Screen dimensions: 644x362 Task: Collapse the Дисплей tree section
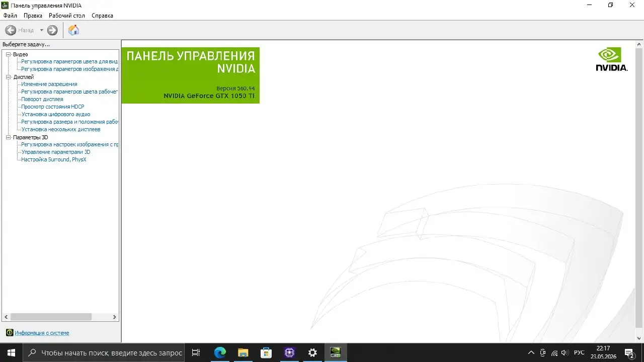point(8,77)
